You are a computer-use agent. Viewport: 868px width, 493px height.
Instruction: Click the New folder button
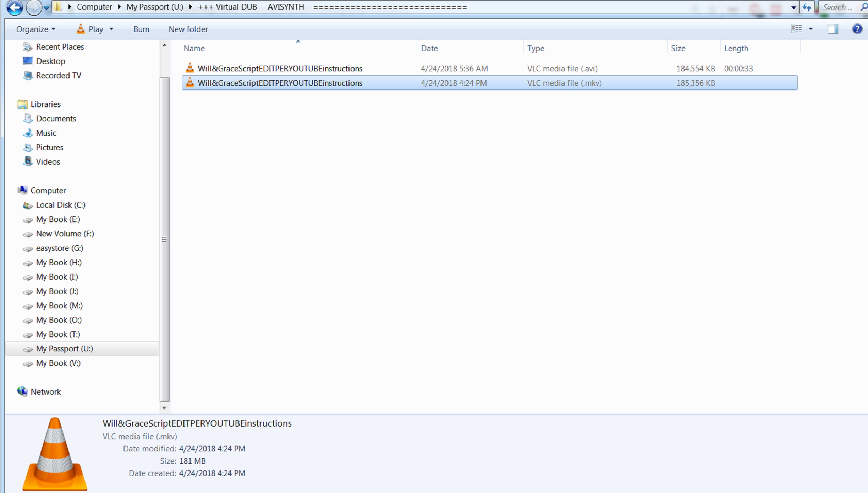tap(188, 29)
